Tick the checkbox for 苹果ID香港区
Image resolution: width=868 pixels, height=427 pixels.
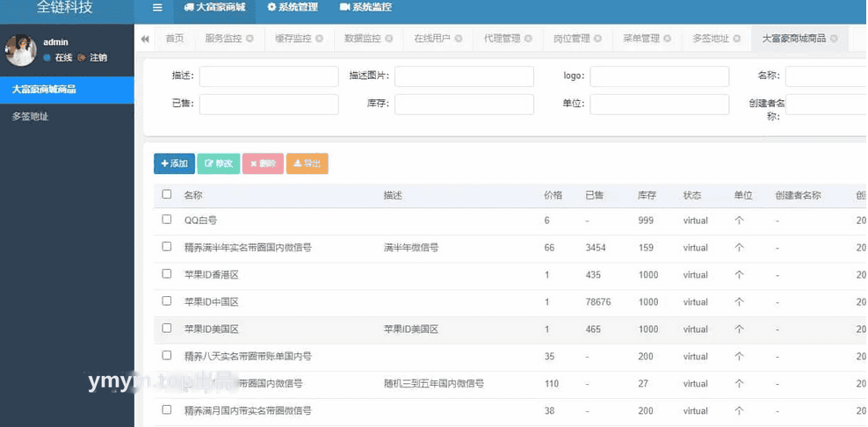pos(167,273)
